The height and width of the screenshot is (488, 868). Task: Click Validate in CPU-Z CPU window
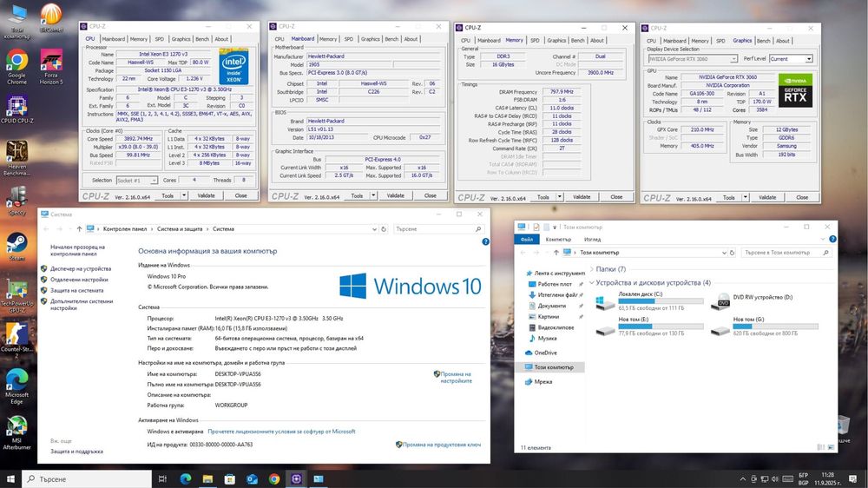206,195
